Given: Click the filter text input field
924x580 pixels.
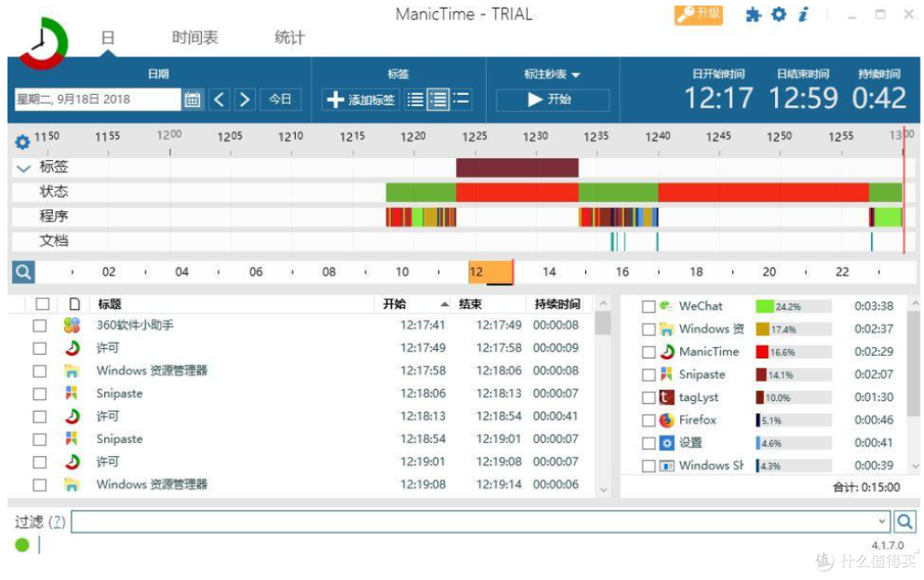Looking at the screenshot, I should [480, 522].
